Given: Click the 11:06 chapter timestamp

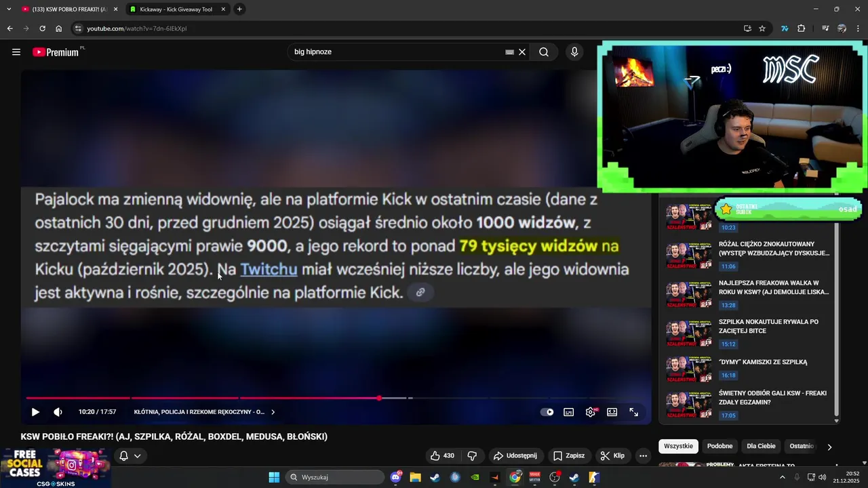Looking at the screenshot, I should pos(728,266).
